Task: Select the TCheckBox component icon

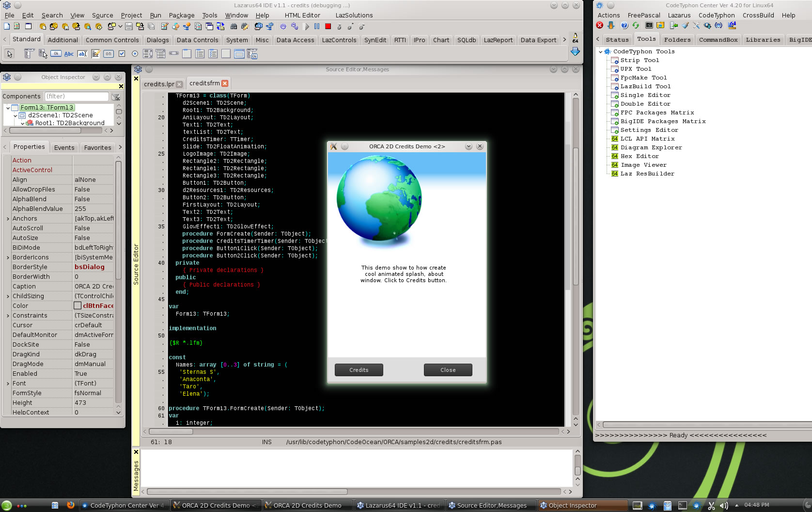Action: 122,54
